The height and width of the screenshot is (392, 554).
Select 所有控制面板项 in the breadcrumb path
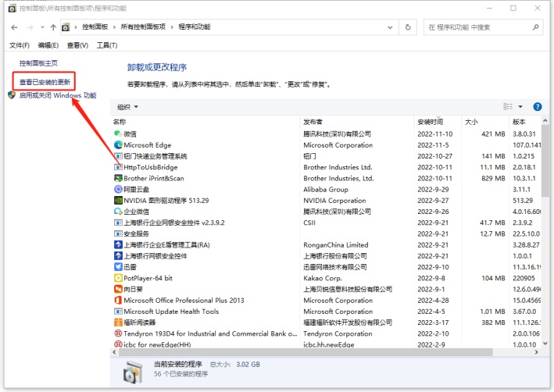point(143,27)
